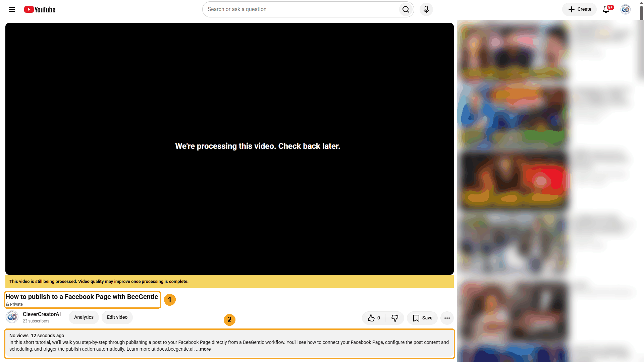
Task: Open video Analytics
Action: pos(84,317)
